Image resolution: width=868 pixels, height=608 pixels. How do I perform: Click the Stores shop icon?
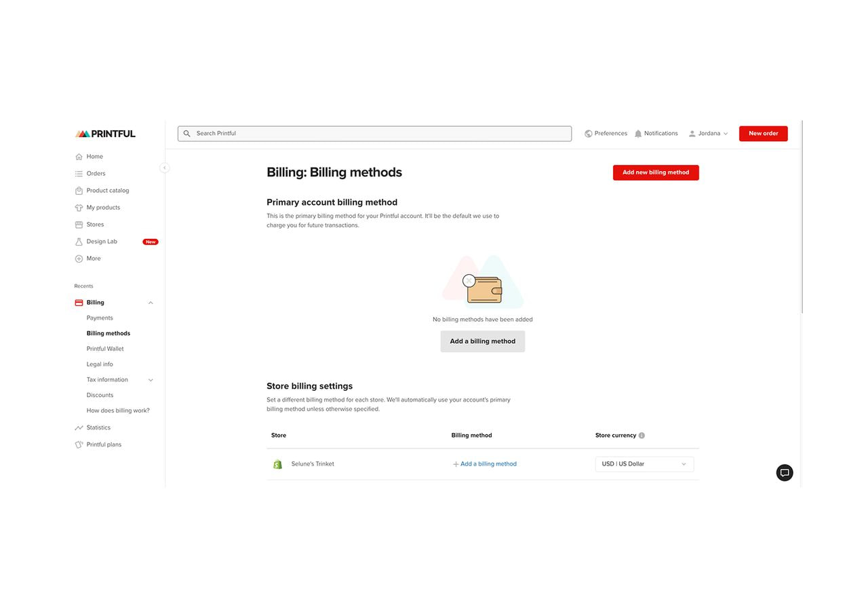(x=79, y=225)
